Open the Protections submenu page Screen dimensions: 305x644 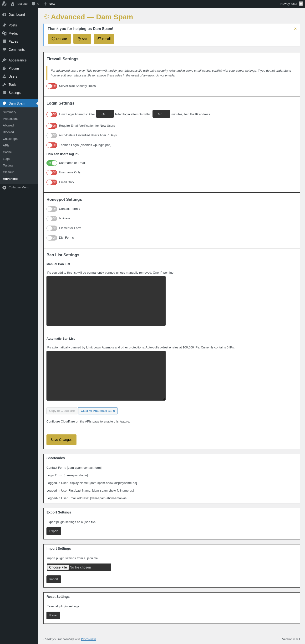click(x=10, y=119)
